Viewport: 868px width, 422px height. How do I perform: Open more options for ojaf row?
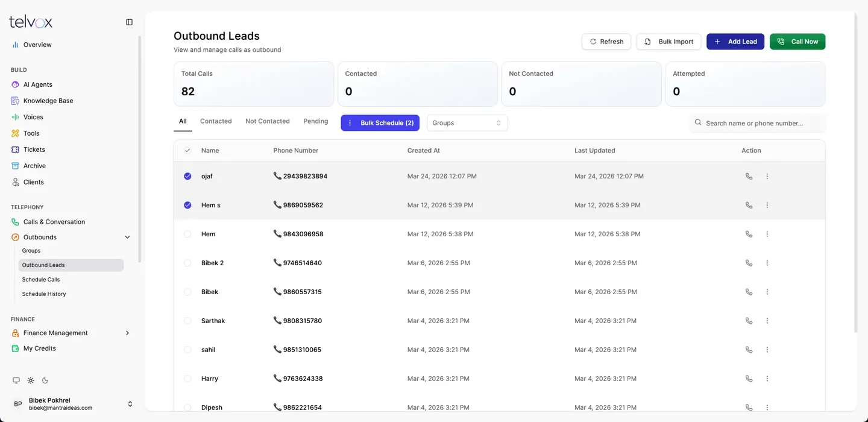(x=767, y=176)
